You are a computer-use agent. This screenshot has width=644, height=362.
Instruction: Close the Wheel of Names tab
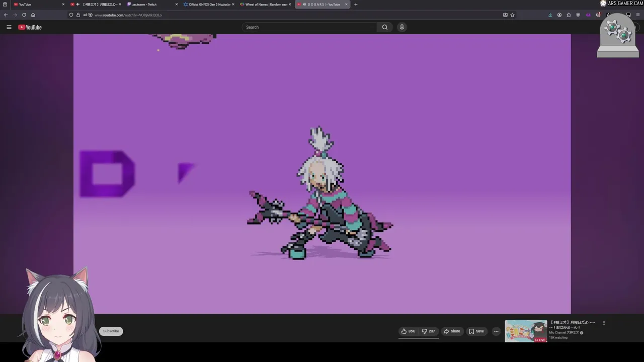point(290,5)
